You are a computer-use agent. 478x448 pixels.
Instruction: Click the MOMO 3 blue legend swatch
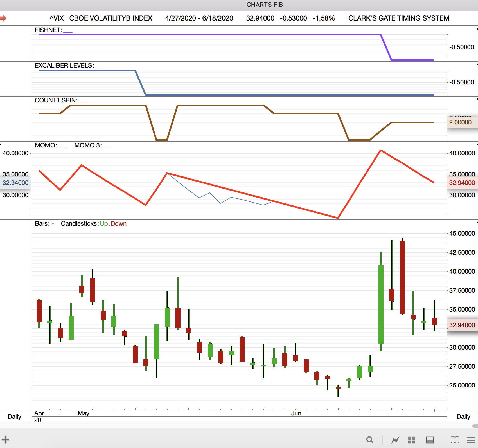click(x=107, y=147)
